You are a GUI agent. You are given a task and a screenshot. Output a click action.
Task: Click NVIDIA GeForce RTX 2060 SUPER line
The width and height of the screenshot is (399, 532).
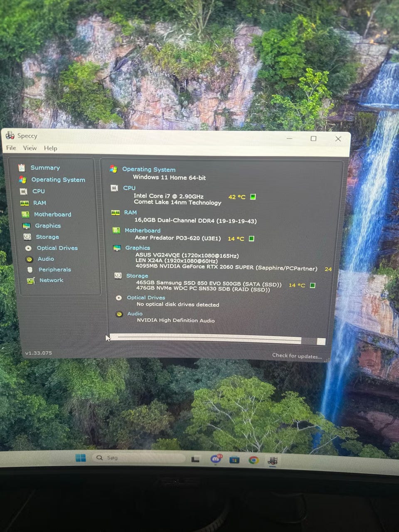click(227, 268)
